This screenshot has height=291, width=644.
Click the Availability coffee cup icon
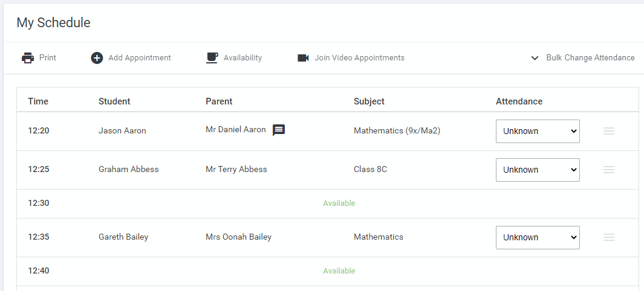pos(212,58)
